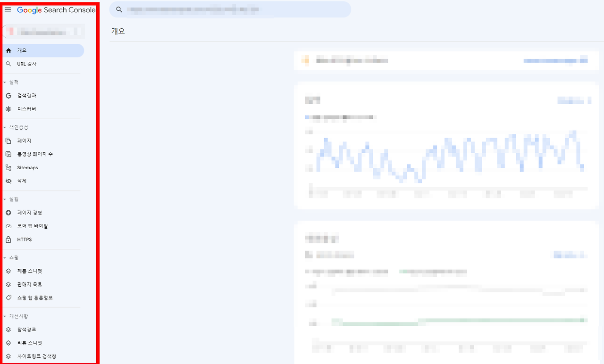
Task: Collapse the 쇼핑 section arrow
Action: [x=5, y=258]
